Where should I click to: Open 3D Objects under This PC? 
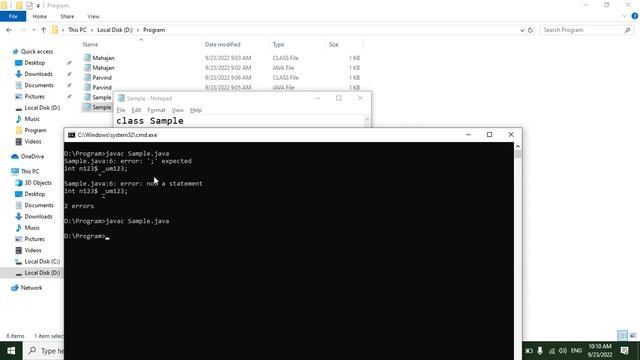[38, 183]
